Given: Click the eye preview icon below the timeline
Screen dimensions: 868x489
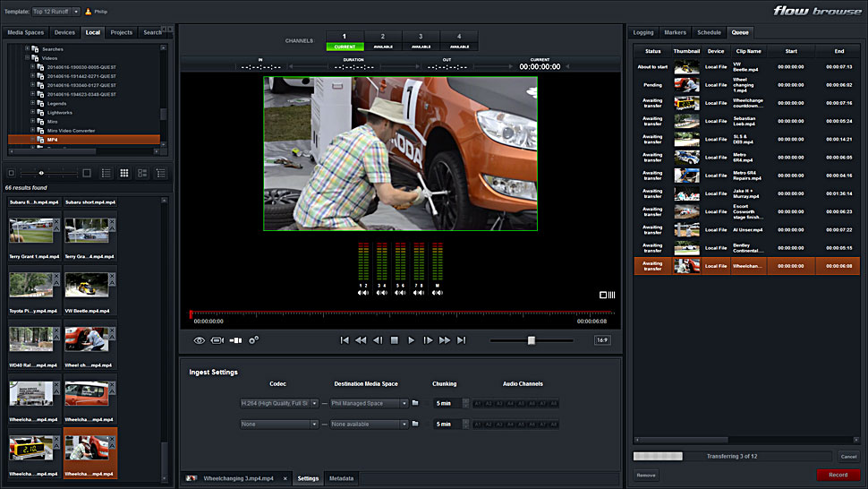Looking at the screenshot, I should click(200, 340).
